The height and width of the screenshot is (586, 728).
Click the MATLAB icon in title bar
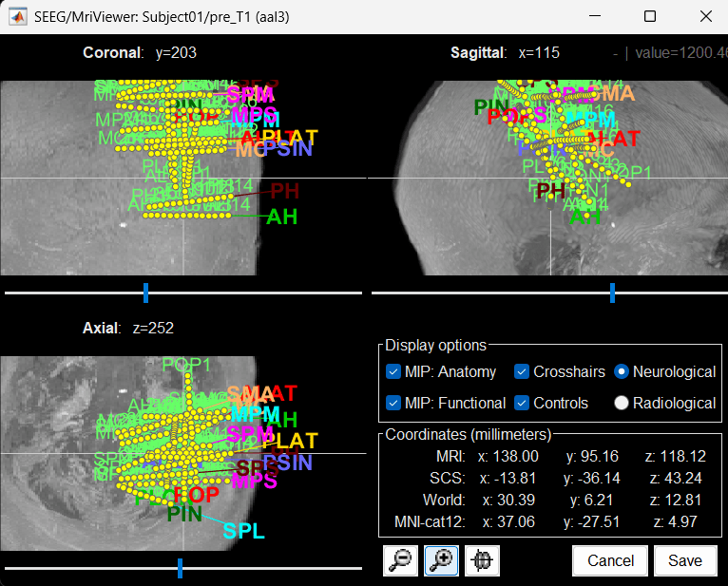[16, 16]
